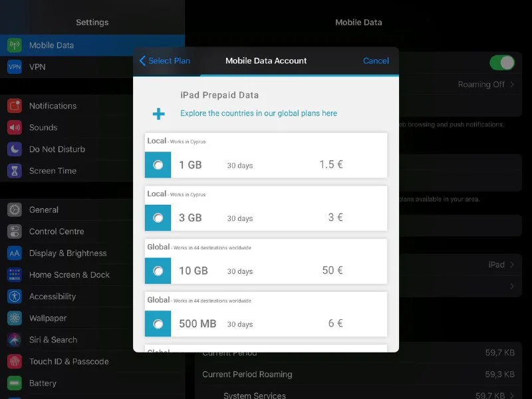Open the iPad row chevron

pos(512,265)
